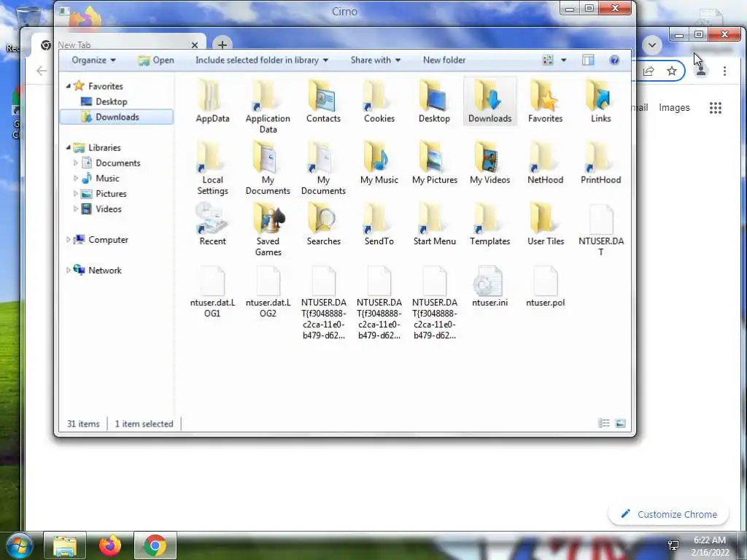Click the Images link in Chrome
This screenshot has width=747, height=560.
pyautogui.click(x=674, y=108)
